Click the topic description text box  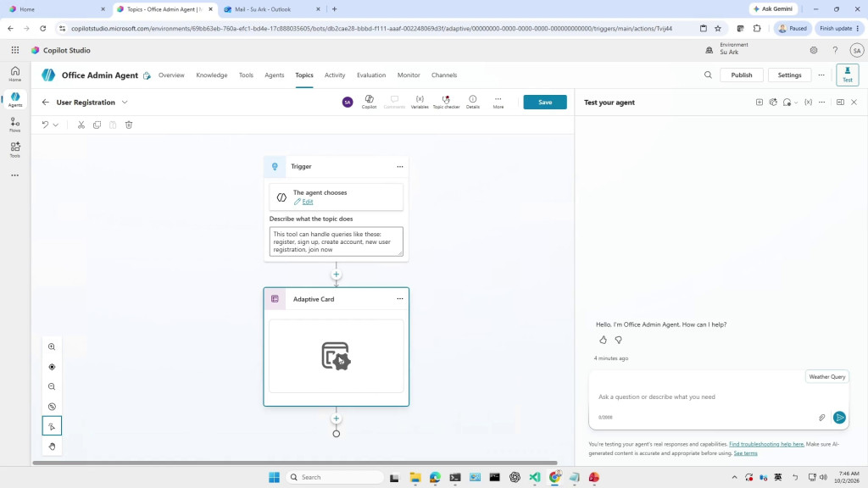click(336, 241)
